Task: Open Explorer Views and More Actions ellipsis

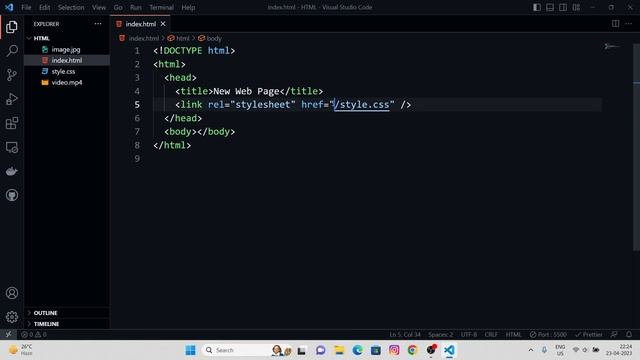Action: coord(98,24)
